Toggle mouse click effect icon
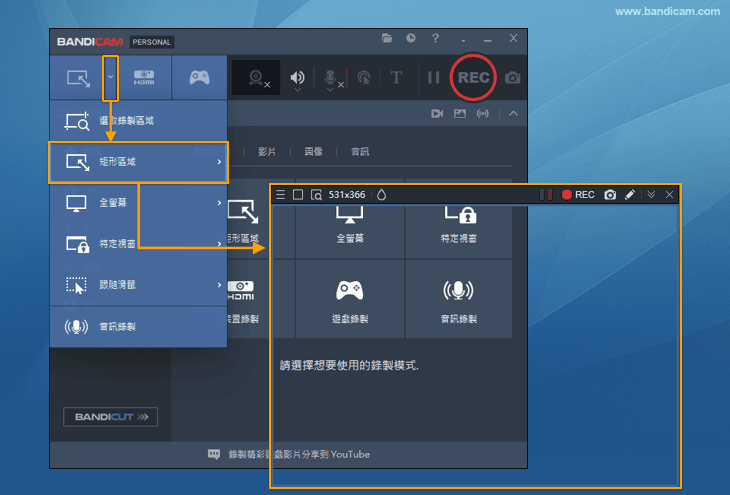Screen dimensions: 730x495 tap(364, 78)
